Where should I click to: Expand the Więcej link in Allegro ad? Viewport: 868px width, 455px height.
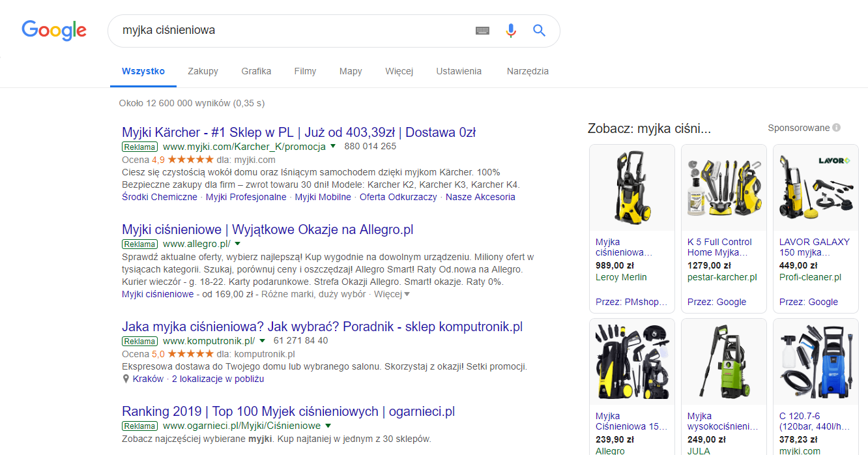(x=392, y=294)
